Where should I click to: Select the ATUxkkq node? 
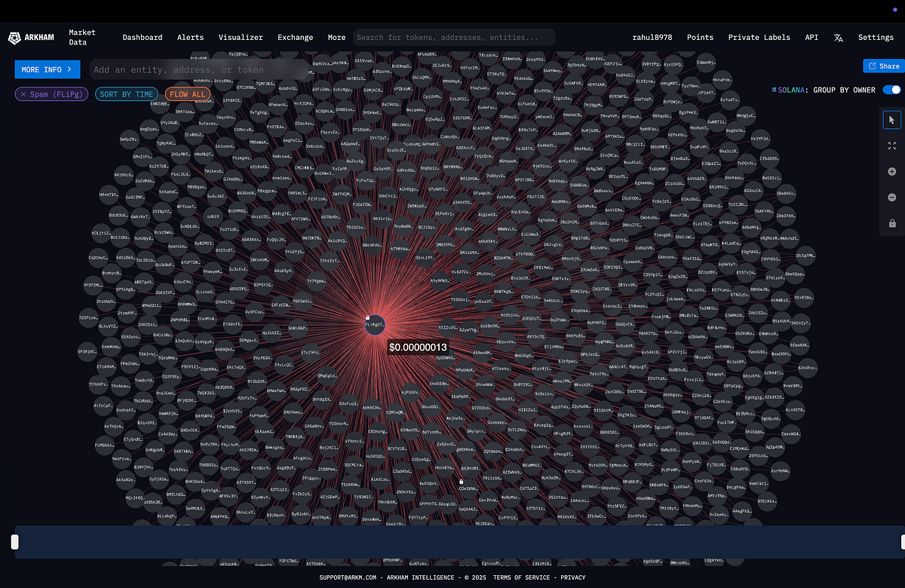[x=503, y=369]
